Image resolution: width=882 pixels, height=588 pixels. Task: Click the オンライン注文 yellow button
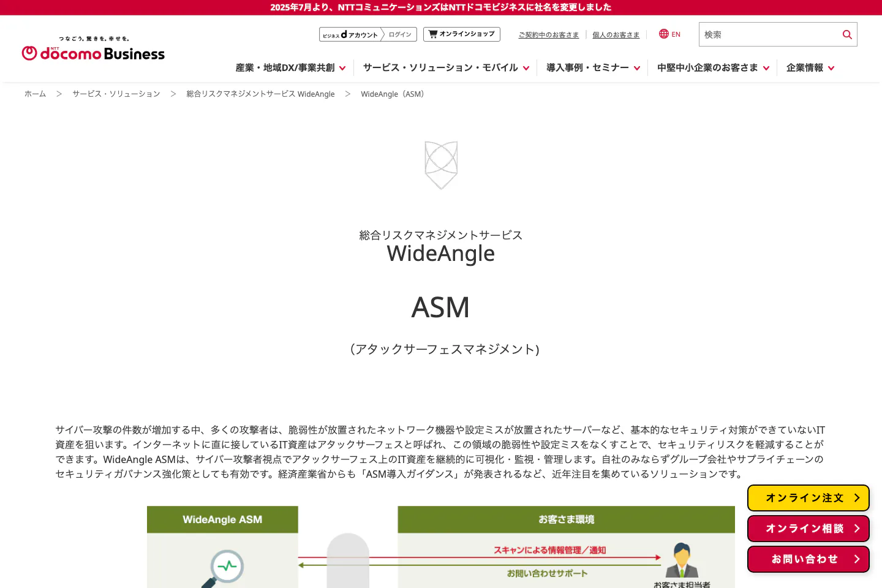(x=808, y=498)
